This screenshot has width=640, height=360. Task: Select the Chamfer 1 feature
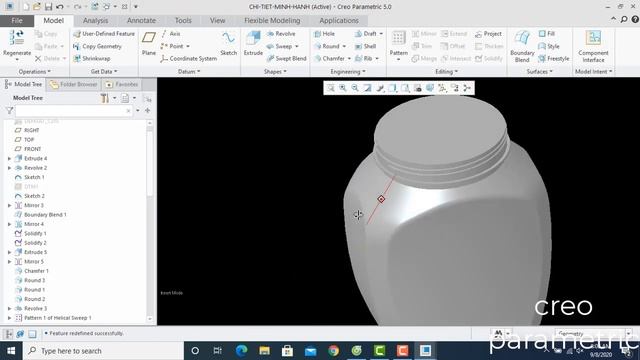pyautogui.click(x=31, y=271)
